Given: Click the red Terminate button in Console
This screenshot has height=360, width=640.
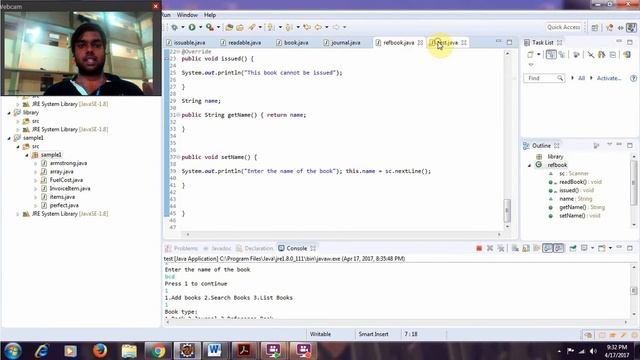Looking at the screenshot, I should click(x=479, y=248).
